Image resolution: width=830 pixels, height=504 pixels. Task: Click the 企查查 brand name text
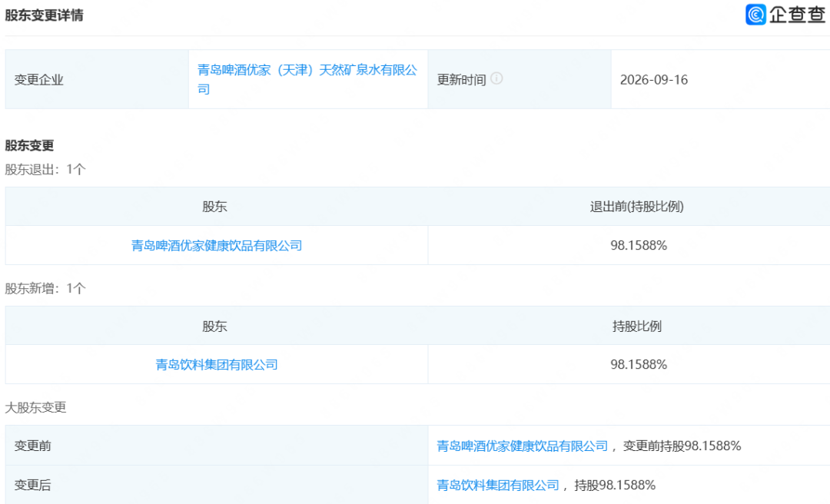[x=797, y=15]
